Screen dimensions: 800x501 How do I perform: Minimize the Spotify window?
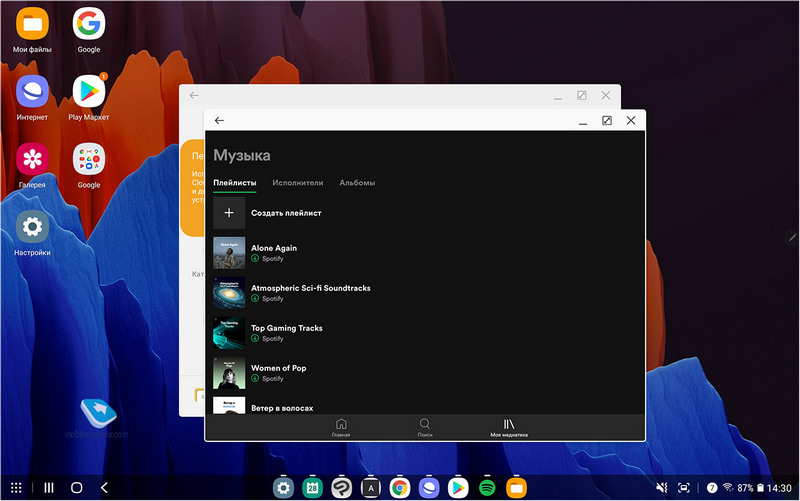pos(583,122)
